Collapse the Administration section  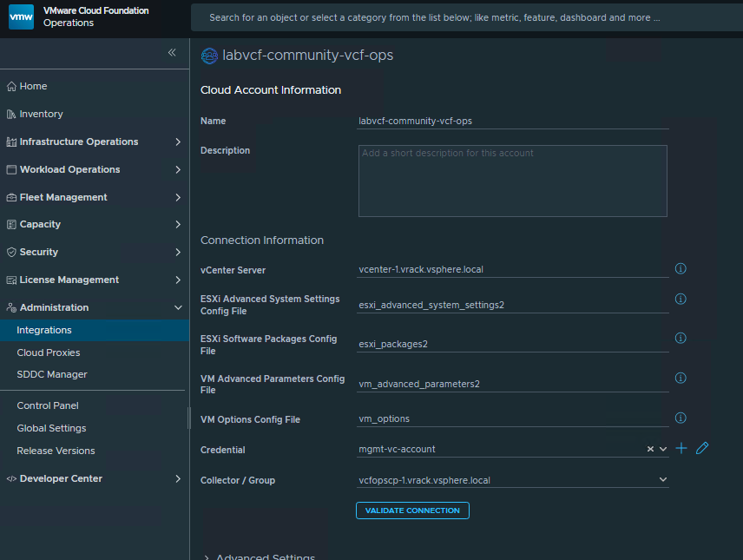177,307
